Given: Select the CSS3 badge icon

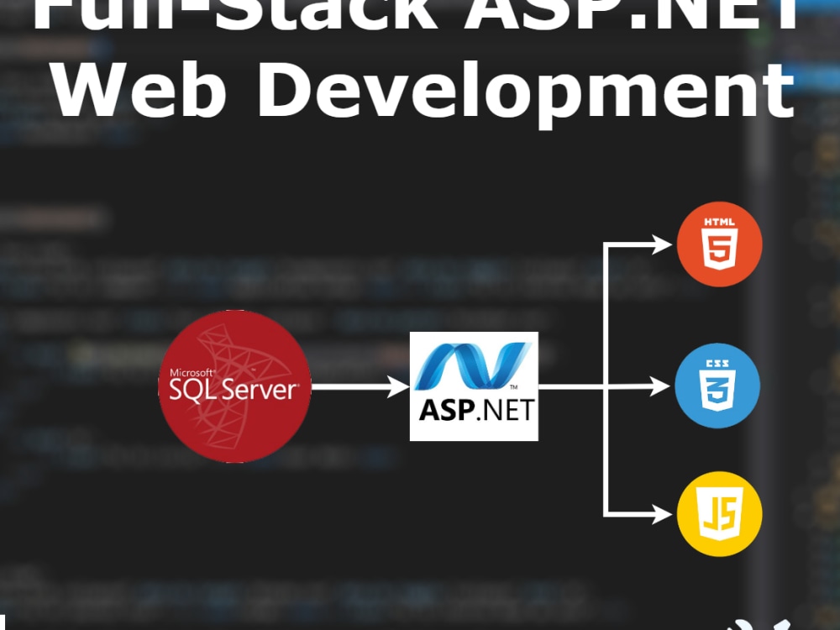Looking at the screenshot, I should 718,385.
